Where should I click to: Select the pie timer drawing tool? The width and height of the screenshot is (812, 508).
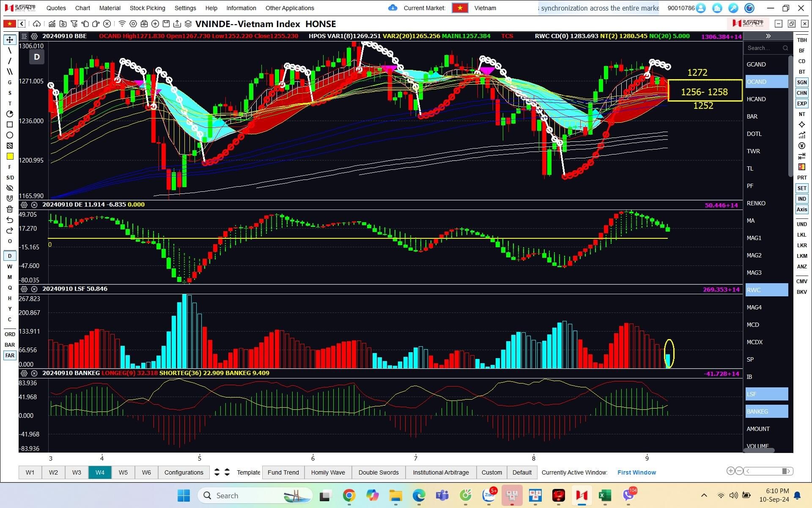click(10, 114)
